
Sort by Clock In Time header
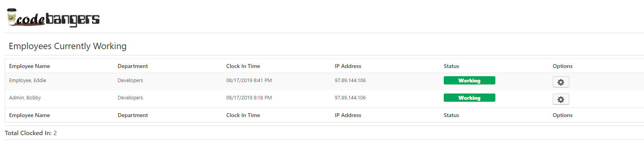click(x=243, y=66)
